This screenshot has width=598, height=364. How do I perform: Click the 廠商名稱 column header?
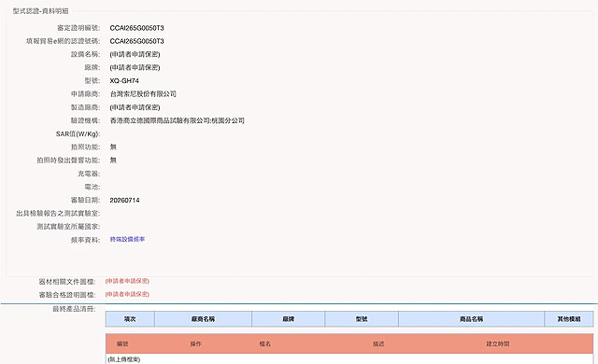click(203, 319)
